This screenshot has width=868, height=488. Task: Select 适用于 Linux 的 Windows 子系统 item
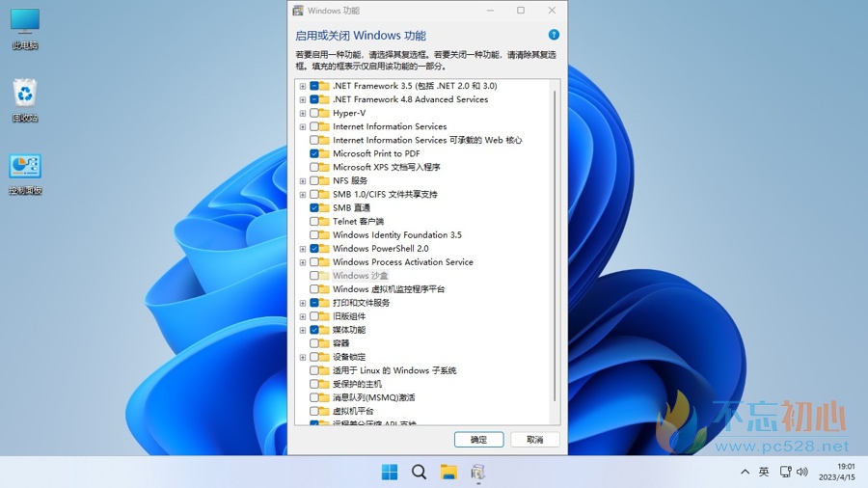[393, 370]
